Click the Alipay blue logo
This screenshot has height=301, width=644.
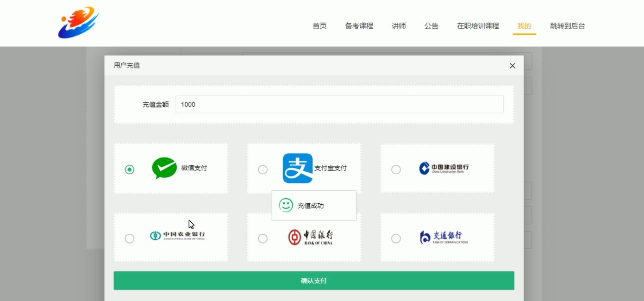click(x=298, y=168)
